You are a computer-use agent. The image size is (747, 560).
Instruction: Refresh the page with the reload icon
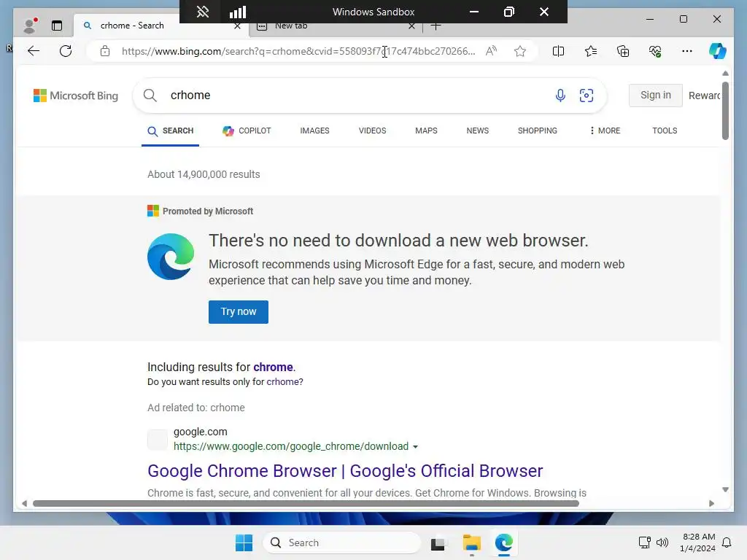pyautogui.click(x=66, y=51)
